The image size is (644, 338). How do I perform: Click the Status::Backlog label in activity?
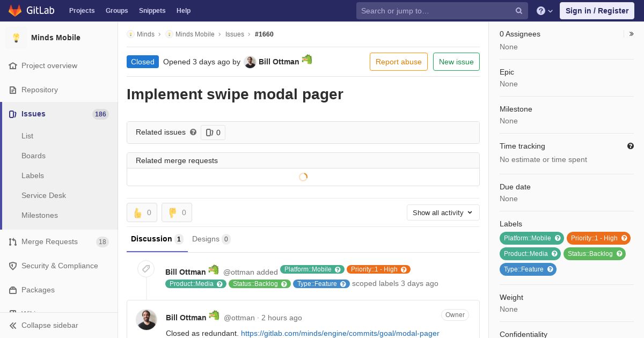pos(260,284)
